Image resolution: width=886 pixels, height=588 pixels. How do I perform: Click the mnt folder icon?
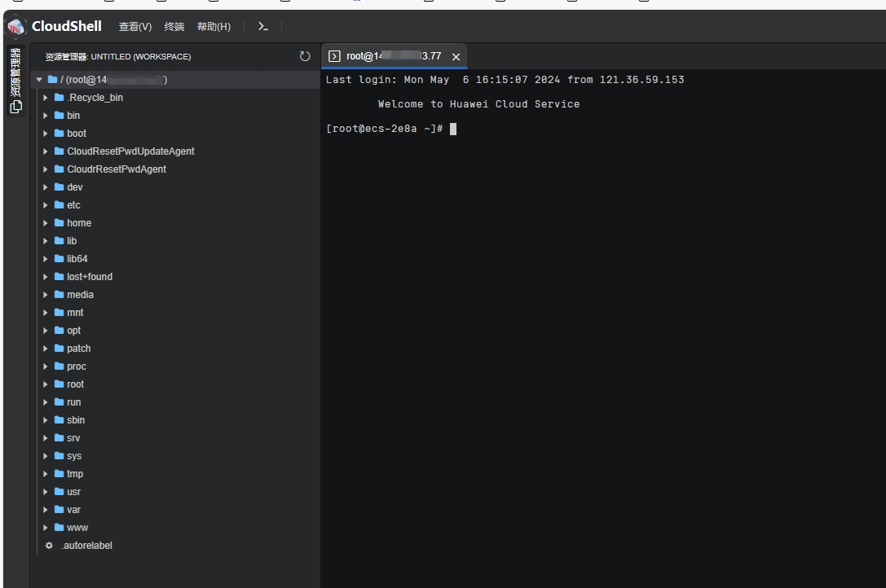(x=59, y=313)
